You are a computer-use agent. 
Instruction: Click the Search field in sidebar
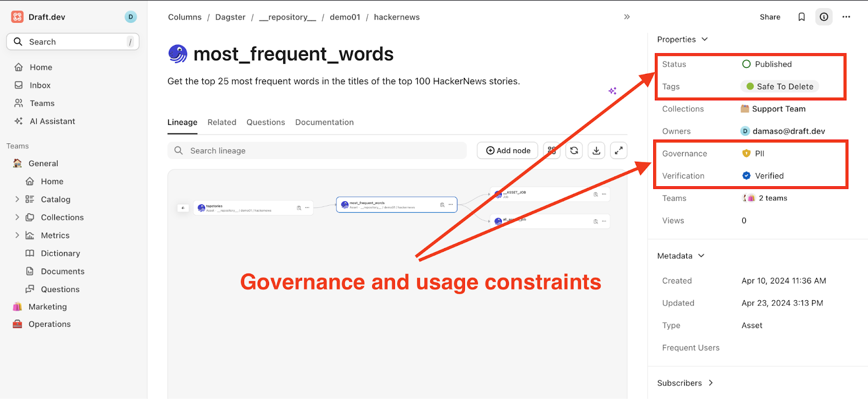pos(73,42)
